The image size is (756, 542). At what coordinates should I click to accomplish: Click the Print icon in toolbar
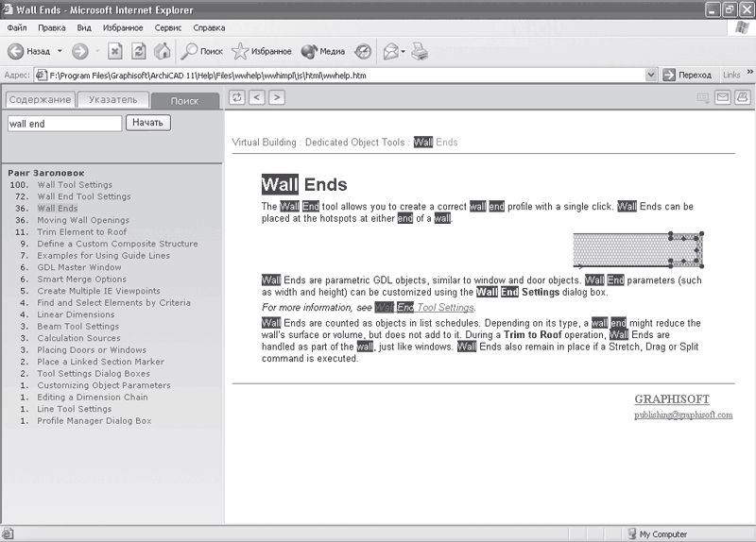tap(421, 51)
